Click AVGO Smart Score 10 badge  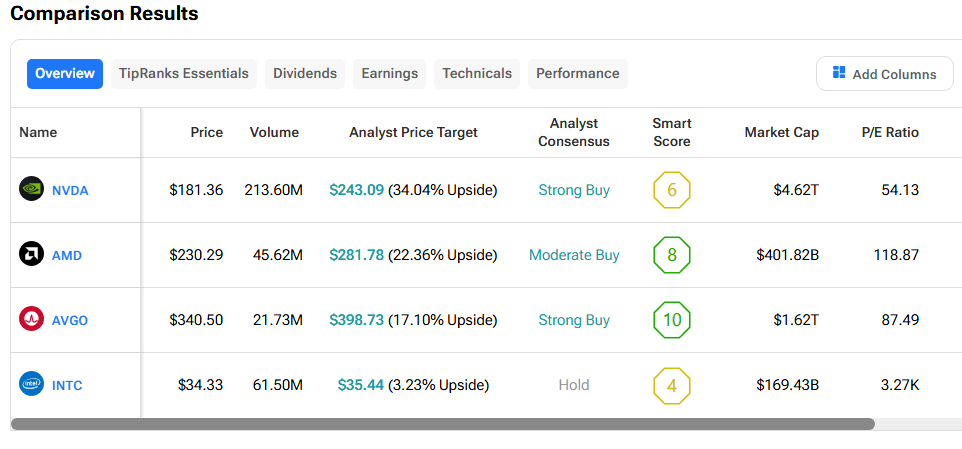pyautogui.click(x=671, y=320)
